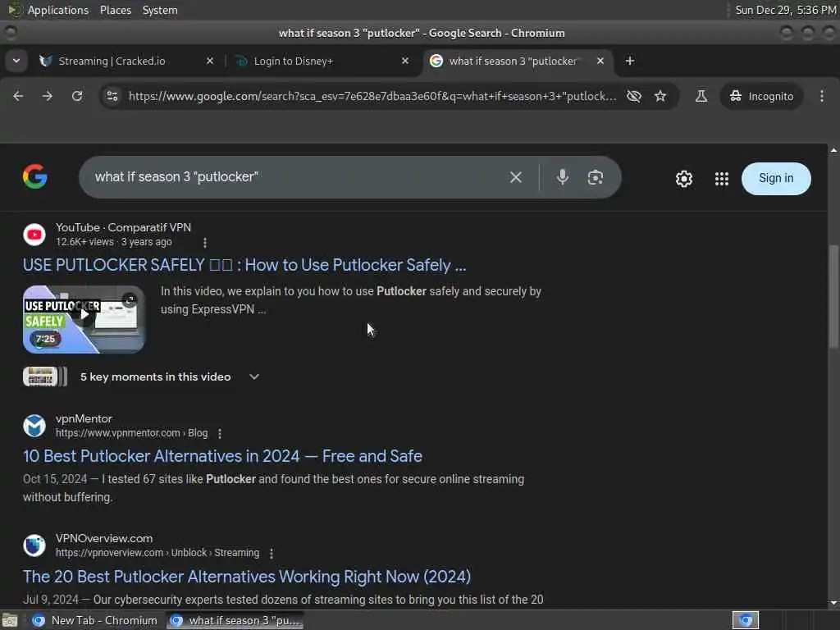Click the URL address bar
The width and height of the screenshot is (840, 630).
[x=372, y=96]
